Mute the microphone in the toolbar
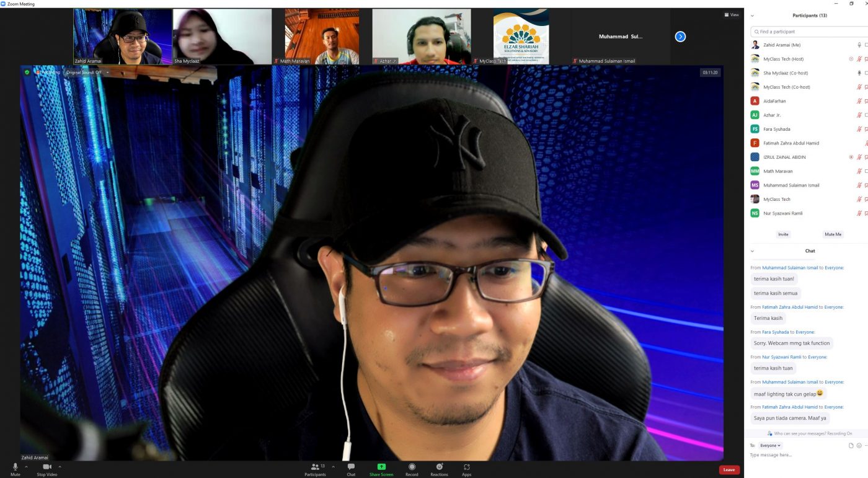The width and height of the screenshot is (868, 478). pos(15,467)
